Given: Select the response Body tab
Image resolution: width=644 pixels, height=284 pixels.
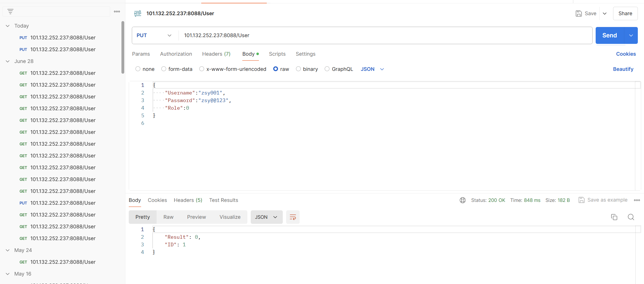Looking at the screenshot, I should point(135,200).
